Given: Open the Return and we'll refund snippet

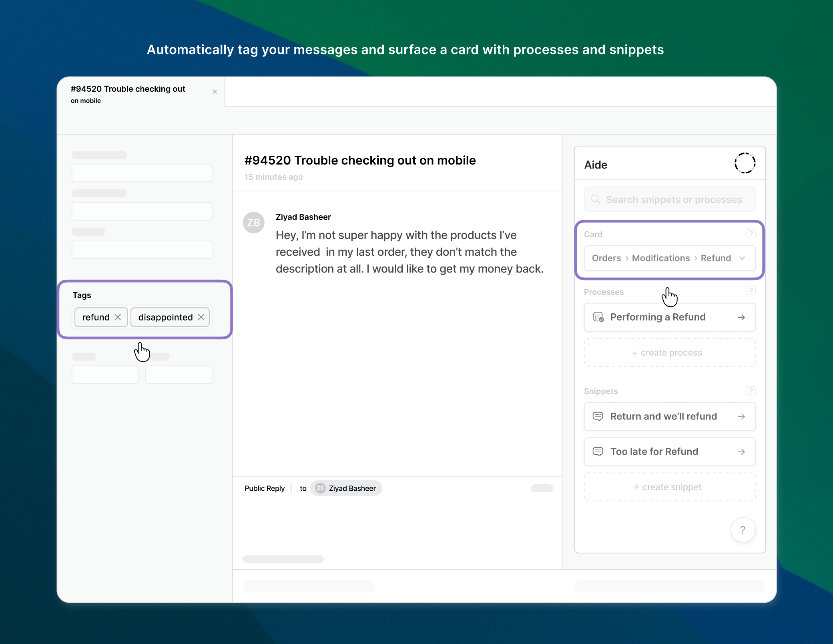Looking at the screenshot, I should 663,416.
